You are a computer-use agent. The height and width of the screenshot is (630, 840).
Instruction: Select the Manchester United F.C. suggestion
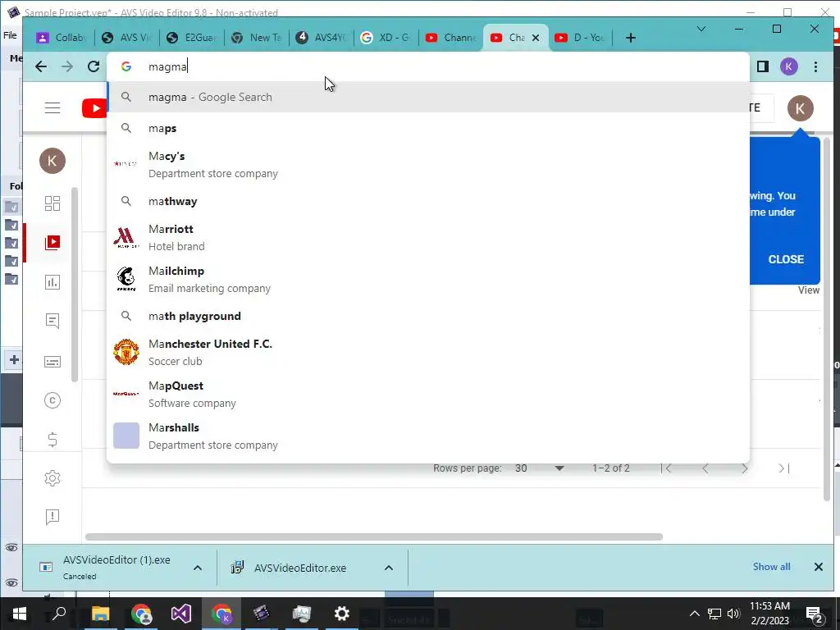tap(428, 352)
